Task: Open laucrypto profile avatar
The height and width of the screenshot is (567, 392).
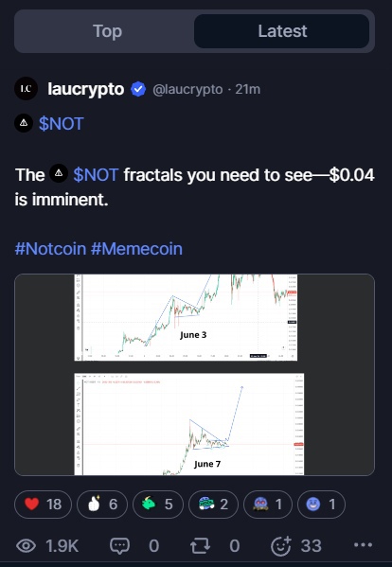Action: pos(26,89)
